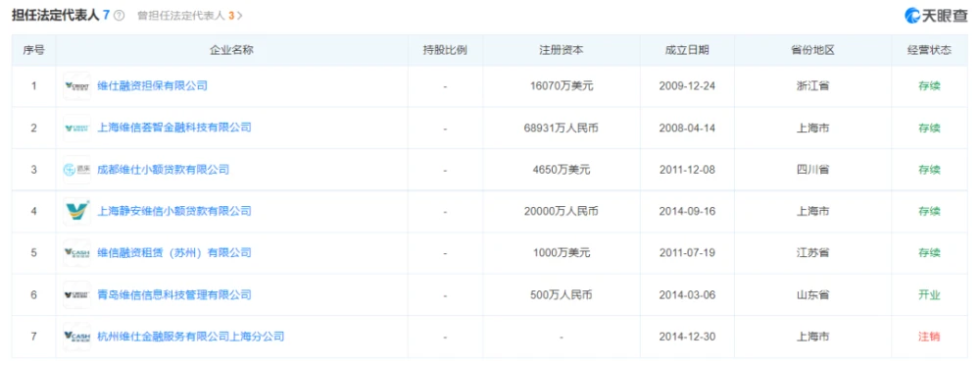This screenshot has width=980, height=366.
Task: Select the 68931万人民币 capital cell
Action: 562,128
